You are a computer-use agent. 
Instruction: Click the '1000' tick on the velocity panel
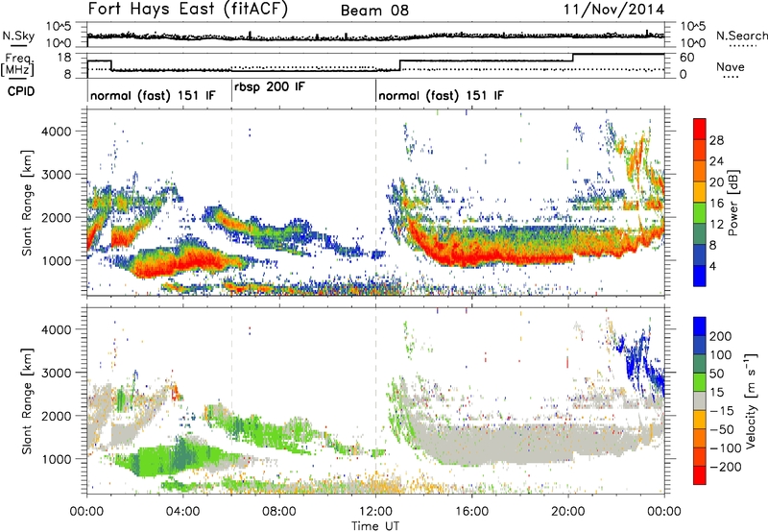click(x=56, y=459)
